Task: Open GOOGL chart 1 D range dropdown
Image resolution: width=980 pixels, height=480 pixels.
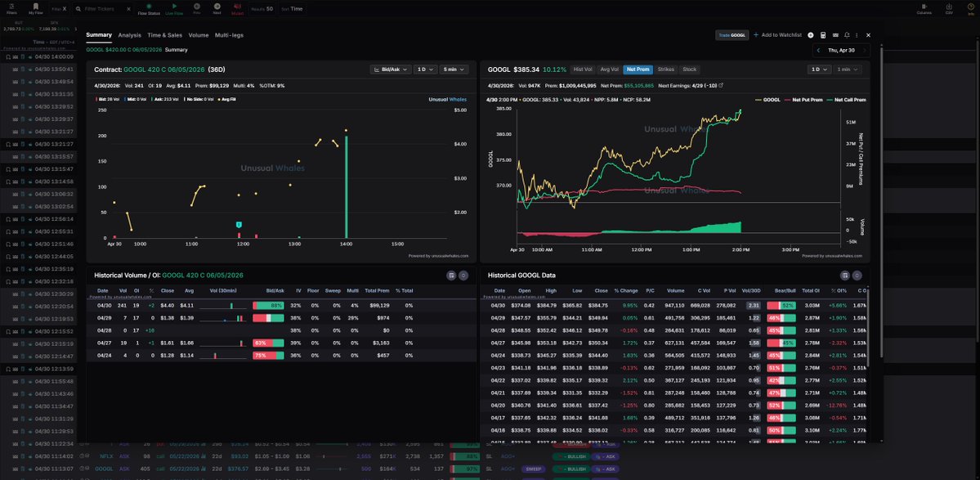Action: (818, 70)
